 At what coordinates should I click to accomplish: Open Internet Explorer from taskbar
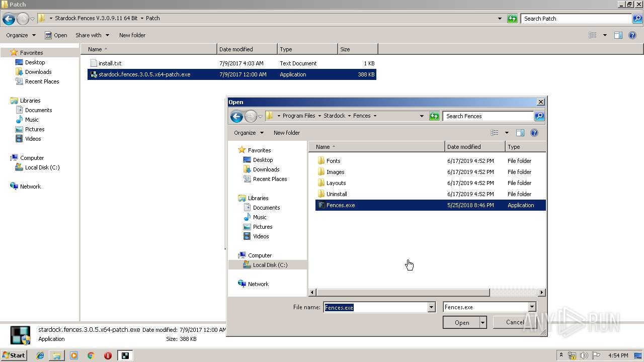coord(40,355)
